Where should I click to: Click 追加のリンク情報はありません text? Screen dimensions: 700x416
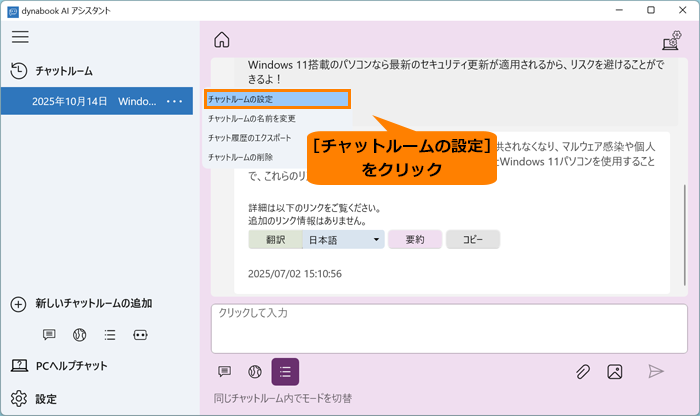308,220
